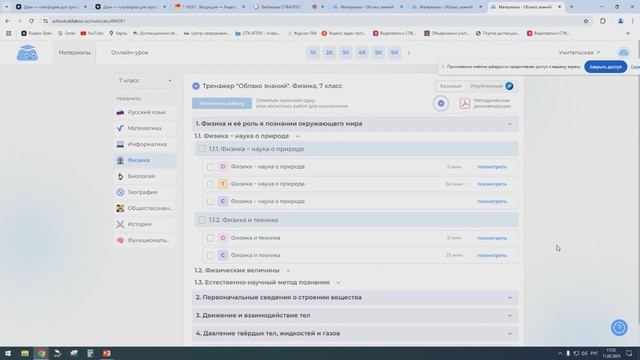Switch to Углубленный level

(x=486, y=86)
